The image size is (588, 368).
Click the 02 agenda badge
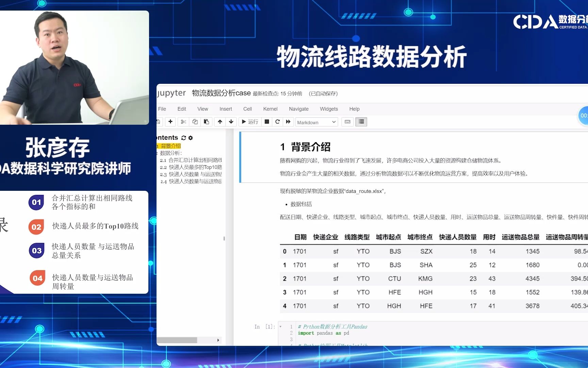pyautogui.click(x=36, y=227)
